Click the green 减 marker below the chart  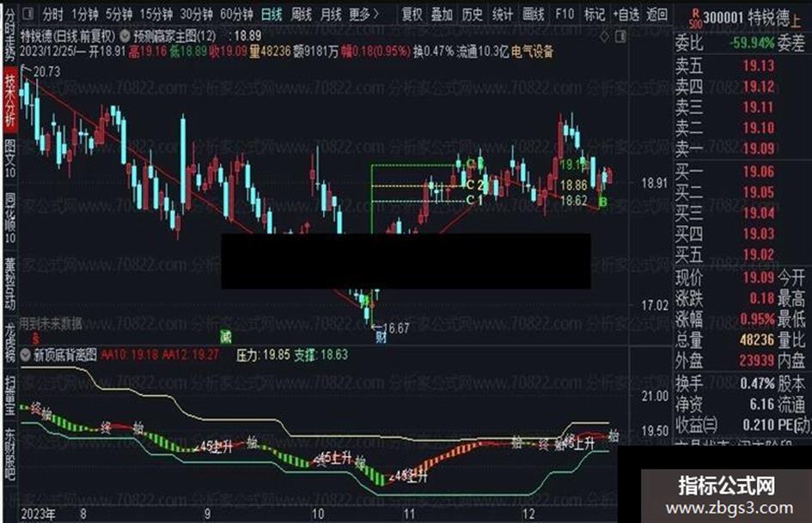pyautogui.click(x=226, y=337)
